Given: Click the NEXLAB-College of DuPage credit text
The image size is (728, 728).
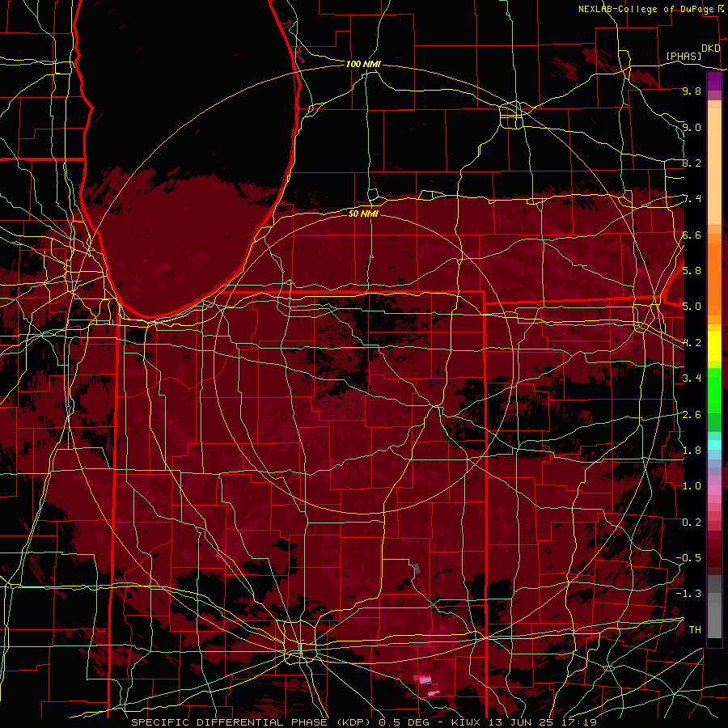Looking at the screenshot, I should coord(650,9).
